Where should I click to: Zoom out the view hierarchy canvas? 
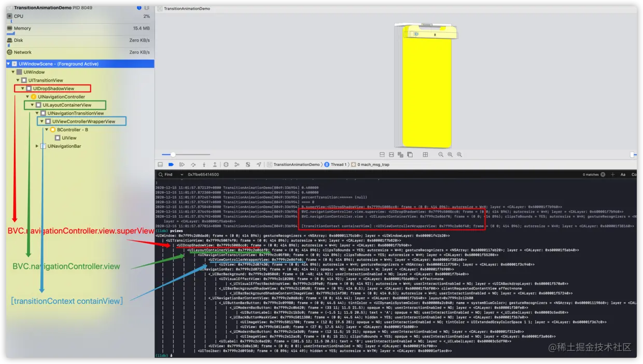tap(441, 155)
